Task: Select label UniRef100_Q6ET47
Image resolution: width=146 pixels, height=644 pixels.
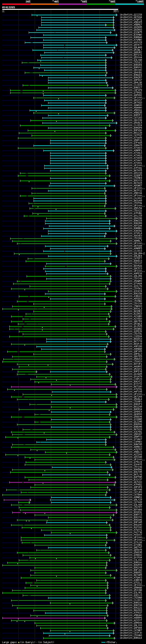Action: click(131, 548)
